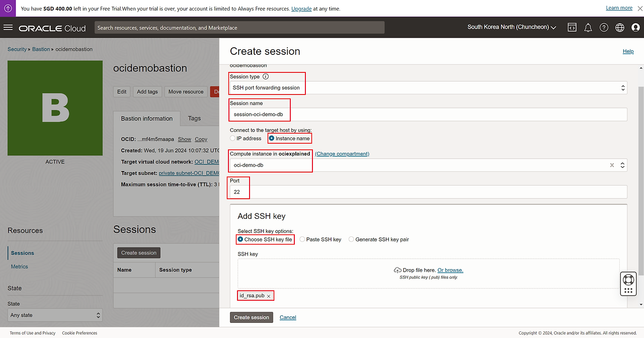644x338 pixels.
Task: Switch to the Tags tab
Action: click(x=194, y=119)
